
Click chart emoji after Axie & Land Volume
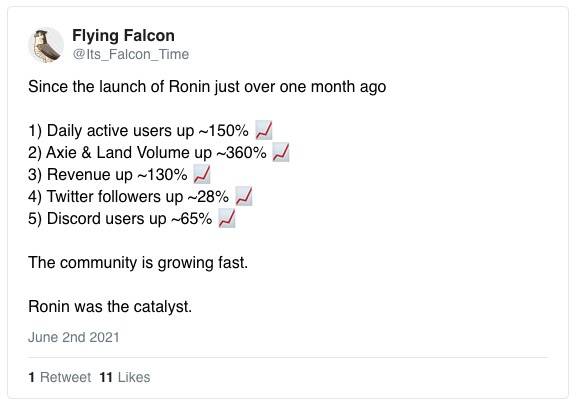coord(281,152)
